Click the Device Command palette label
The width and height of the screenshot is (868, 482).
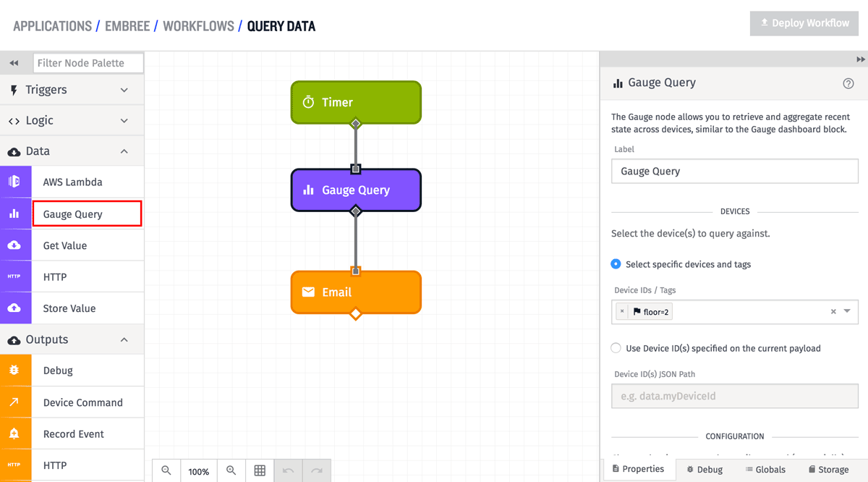pyautogui.click(x=83, y=402)
